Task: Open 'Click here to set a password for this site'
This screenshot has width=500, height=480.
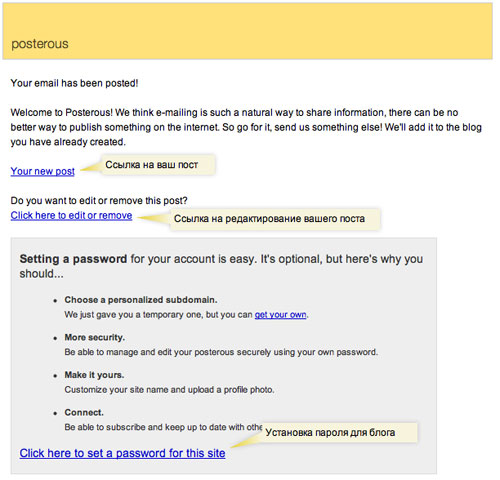Action: 122,453
